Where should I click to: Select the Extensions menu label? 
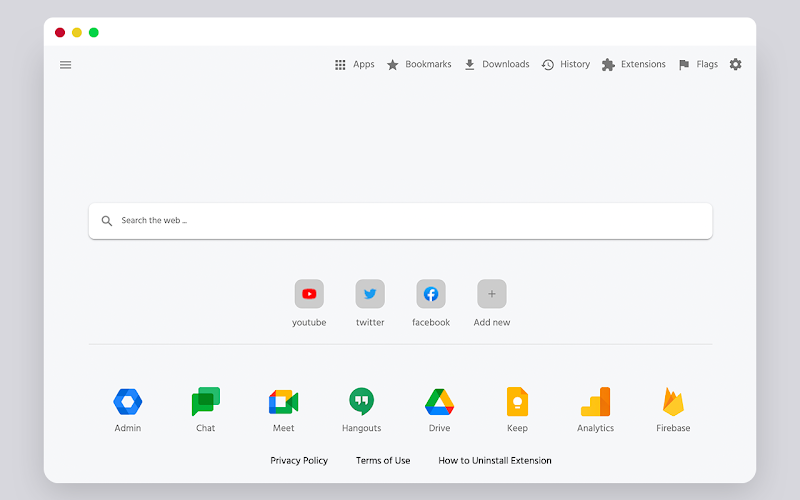point(643,64)
